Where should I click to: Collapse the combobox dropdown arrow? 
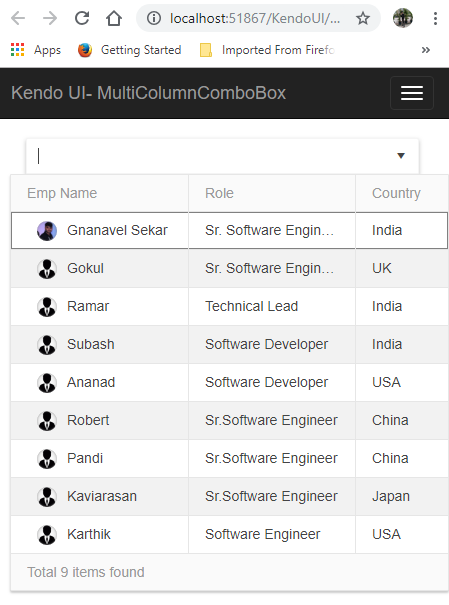tap(401, 155)
